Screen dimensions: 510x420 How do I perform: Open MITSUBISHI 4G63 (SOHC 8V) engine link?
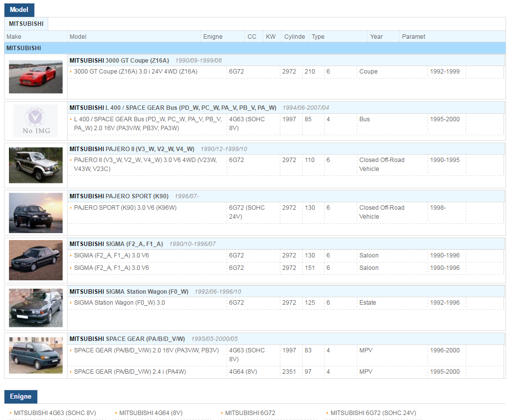pyautogui.click(x=55, y=413)
